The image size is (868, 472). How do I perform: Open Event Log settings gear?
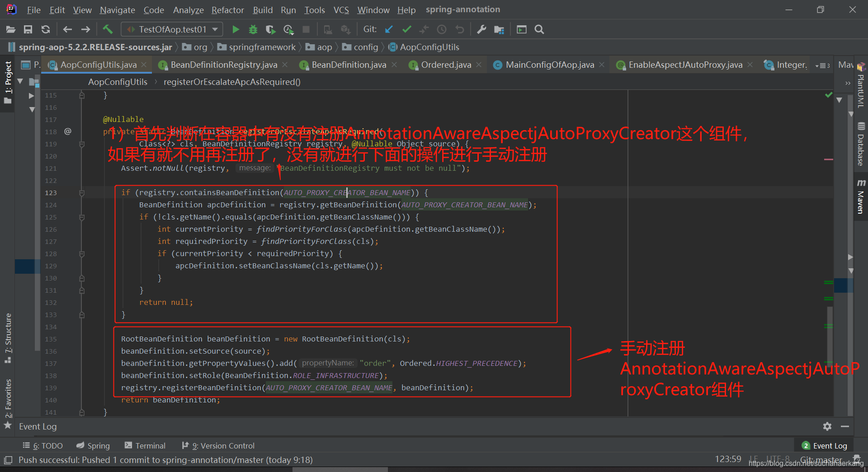[x=827, y=426]
